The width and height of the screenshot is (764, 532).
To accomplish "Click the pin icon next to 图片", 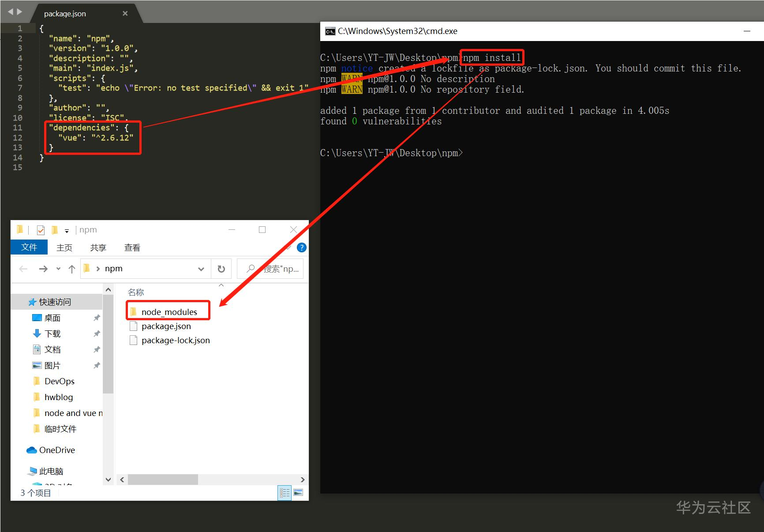I will pos(97,365).
